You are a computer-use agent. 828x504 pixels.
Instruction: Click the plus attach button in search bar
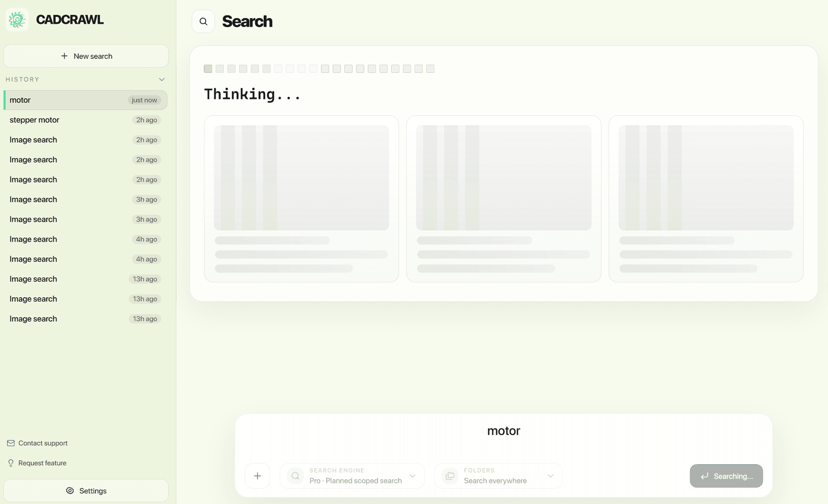pyautogui.click(x=257, y=476)
